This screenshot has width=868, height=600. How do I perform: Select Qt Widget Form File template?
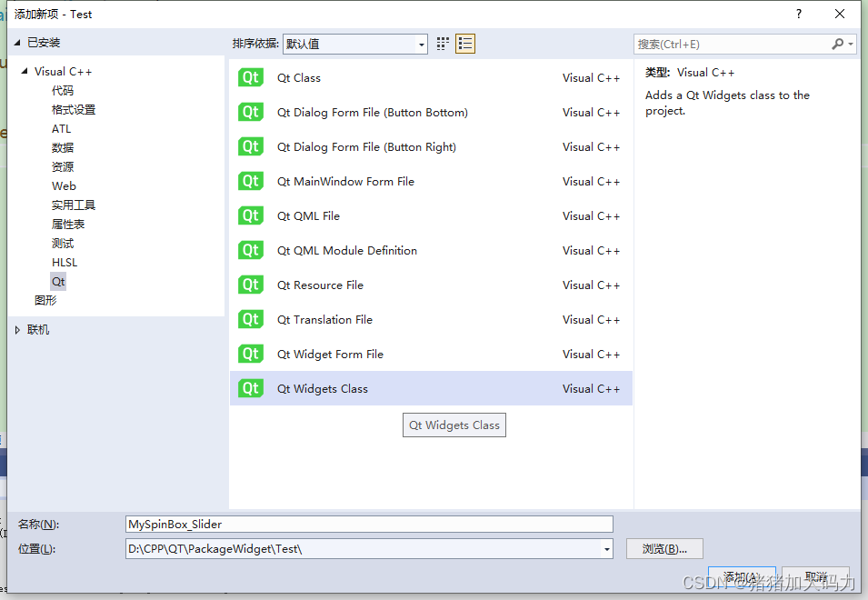point(431,354)
